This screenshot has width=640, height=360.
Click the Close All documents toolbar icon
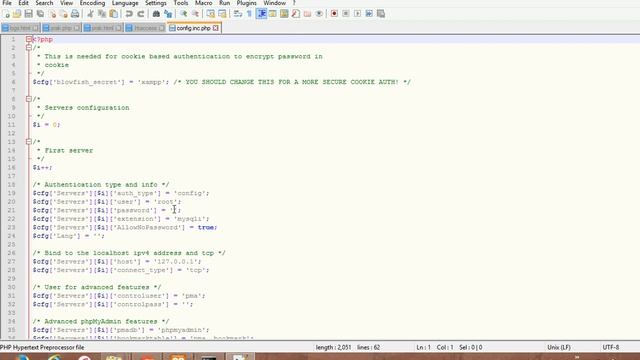[64, 14]
